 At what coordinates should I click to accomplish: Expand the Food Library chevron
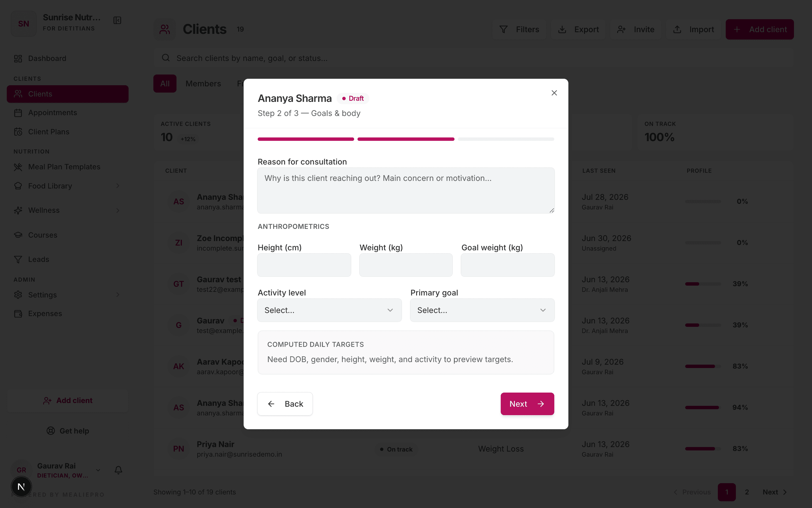click(x=118, y=186)
